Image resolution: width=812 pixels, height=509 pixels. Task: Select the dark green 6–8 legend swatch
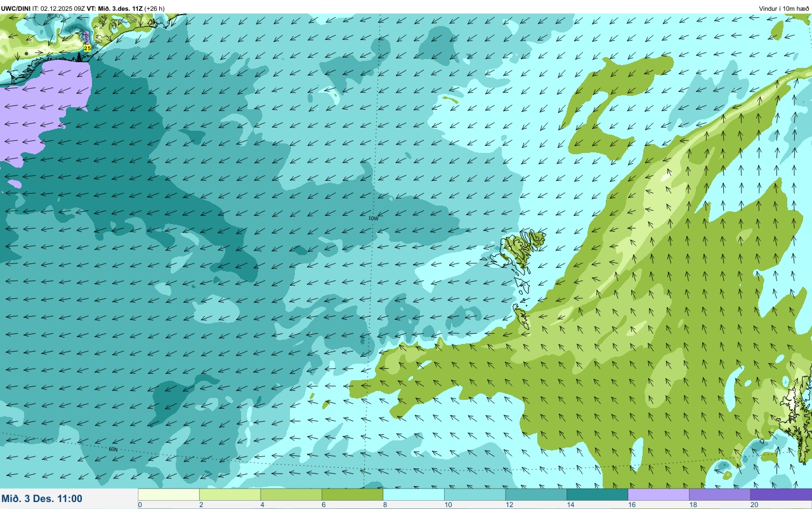click(x=352, y=494)
